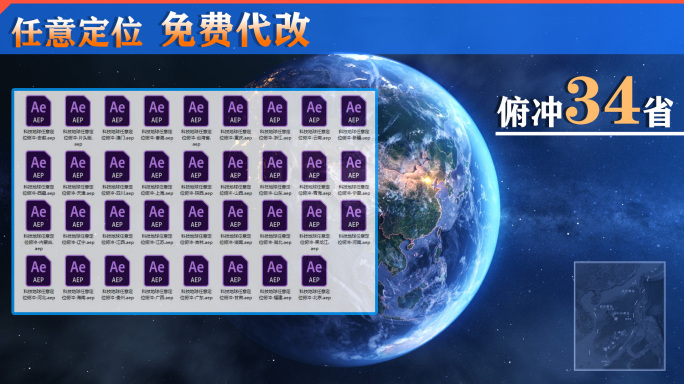684x384 pixels.
Task: Open the 台湾省.aep project file
Action: pos(196,112)
